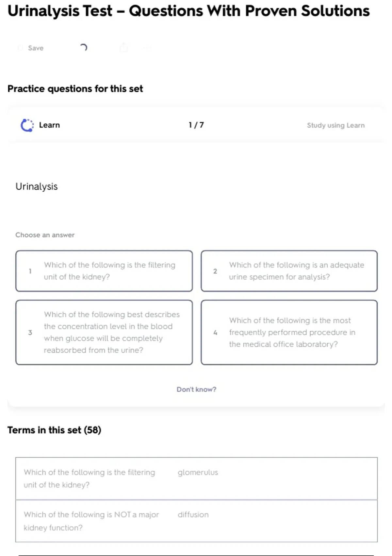This screenshot has width=392, height=556.
Task: Click the Don't know? link
Action: point(196,389)
